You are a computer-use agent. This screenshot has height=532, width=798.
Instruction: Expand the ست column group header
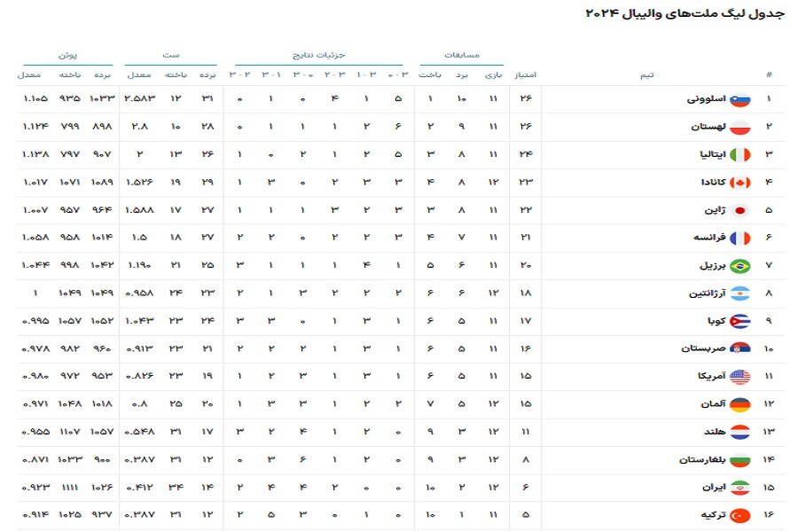pyautogui.click(x=169, y=52)
